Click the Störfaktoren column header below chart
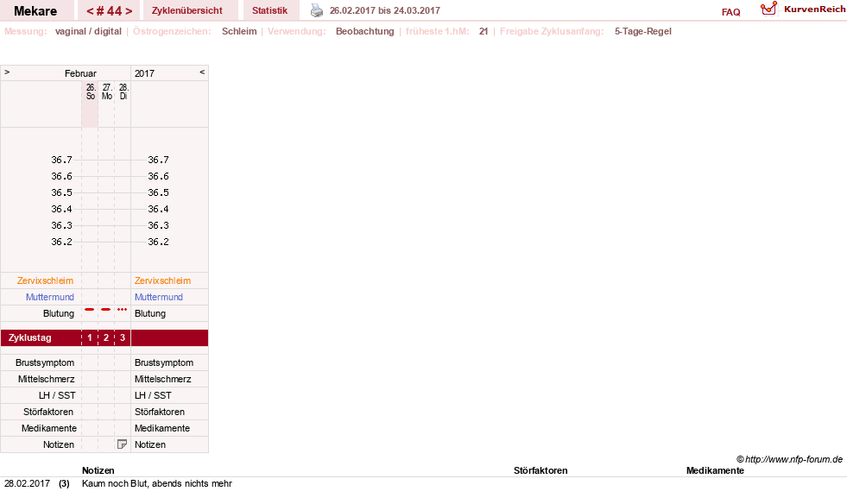847x504 pixels. tap(540, 470)
